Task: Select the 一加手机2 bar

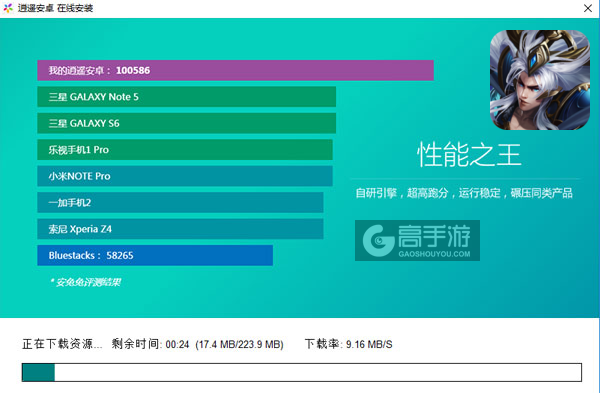Action: pos(180,202)
